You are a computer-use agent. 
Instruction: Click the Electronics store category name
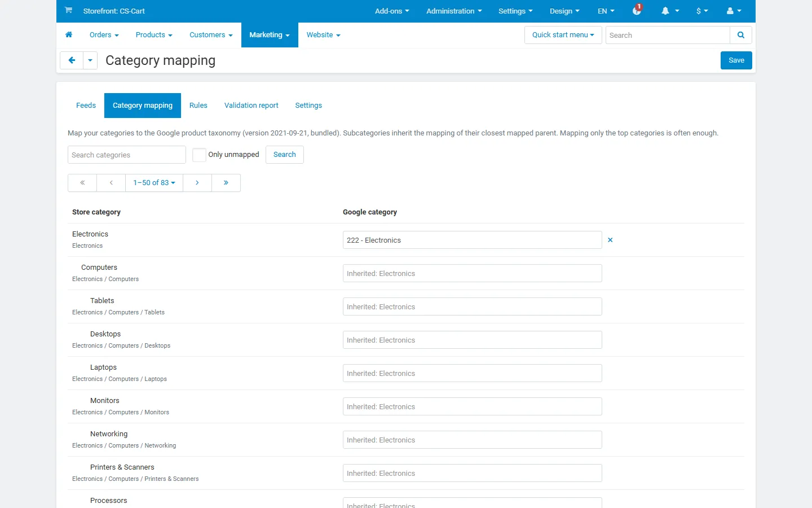pos(90,234)
